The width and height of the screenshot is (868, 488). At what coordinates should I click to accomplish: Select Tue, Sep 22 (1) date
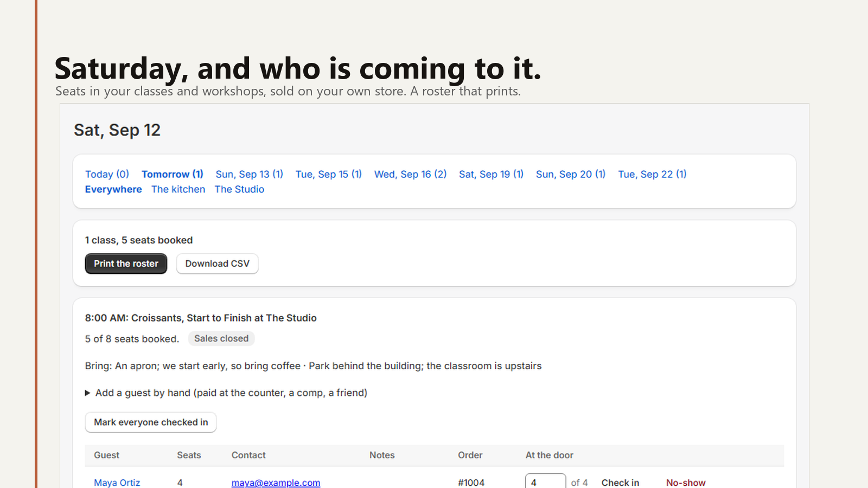coord(653,174)
